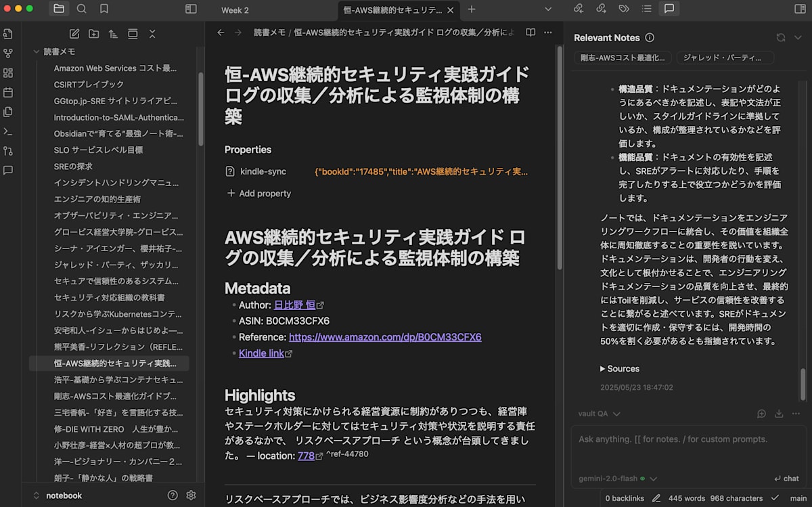The image size is (812, 507).
Task: Open the notebook vault switcher
Action: click(58, 495)
